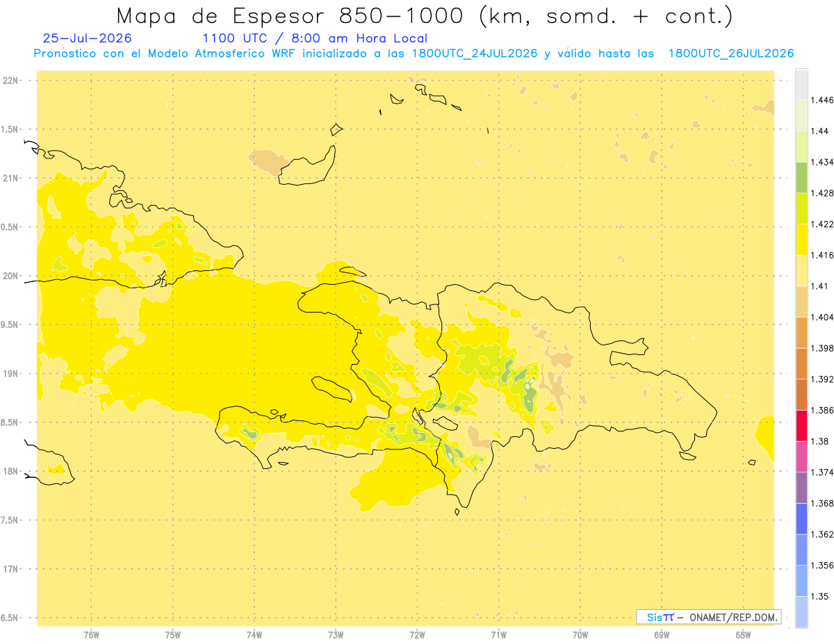Click the legend value "1.386"
This screenshot has height=644, width=834.
point(822,410)
